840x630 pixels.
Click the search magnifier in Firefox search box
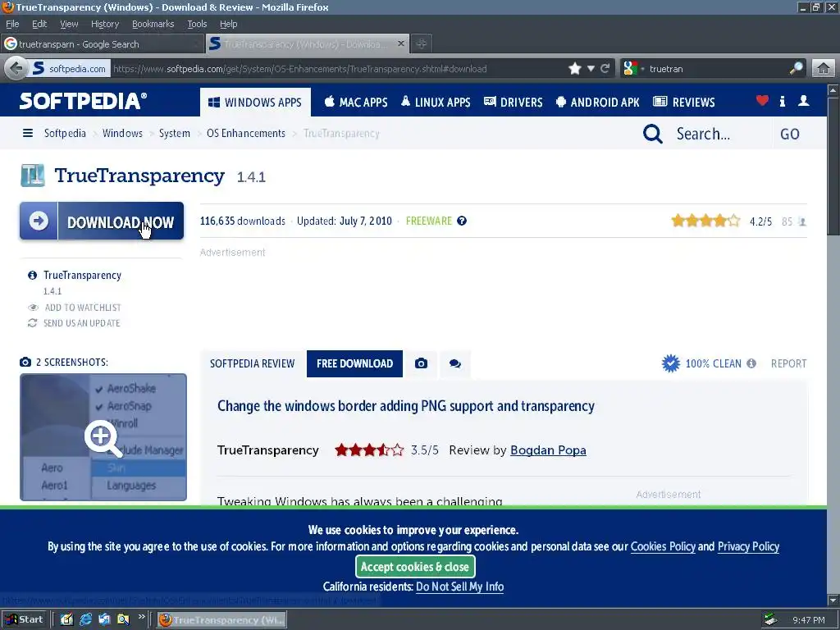796,69
